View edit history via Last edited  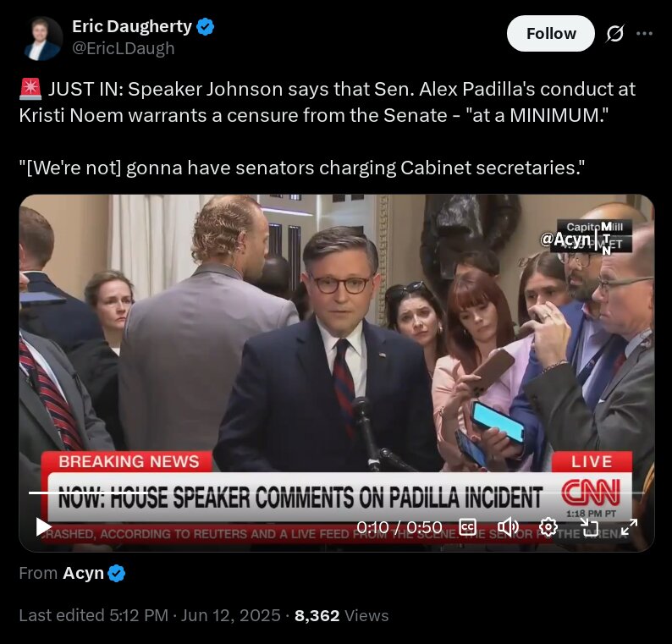(x=93, y=615)
